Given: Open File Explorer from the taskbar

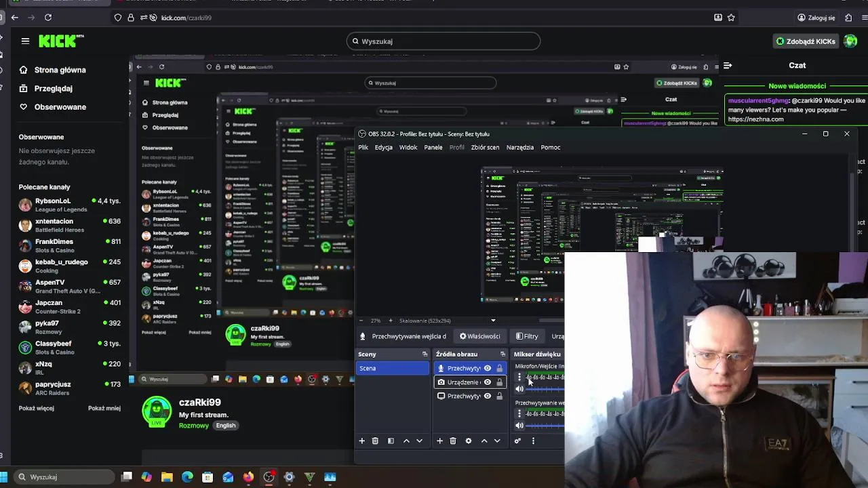Looking at the screenshot, I should click(x=167, y=477).
